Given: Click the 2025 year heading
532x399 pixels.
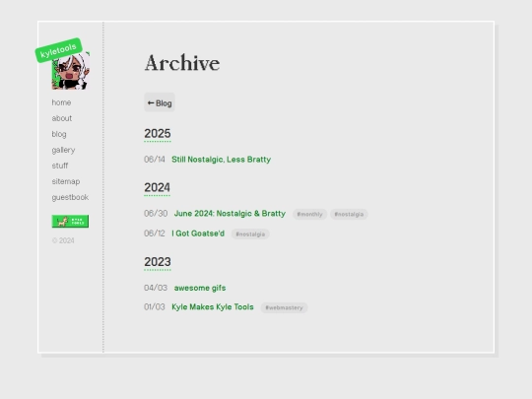Looking at the screenshot, I should click(158, 134).
